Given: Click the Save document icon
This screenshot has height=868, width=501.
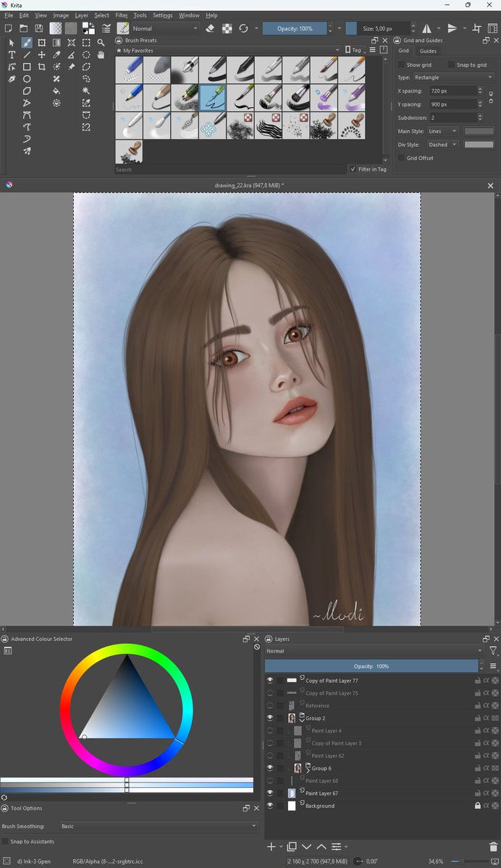Looking at the screenshot, I should click(38, 28).
